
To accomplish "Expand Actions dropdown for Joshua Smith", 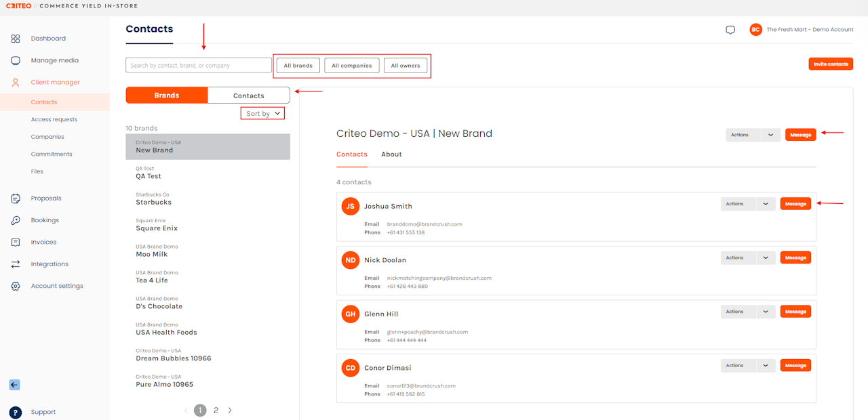I will [x=766, y=204].
